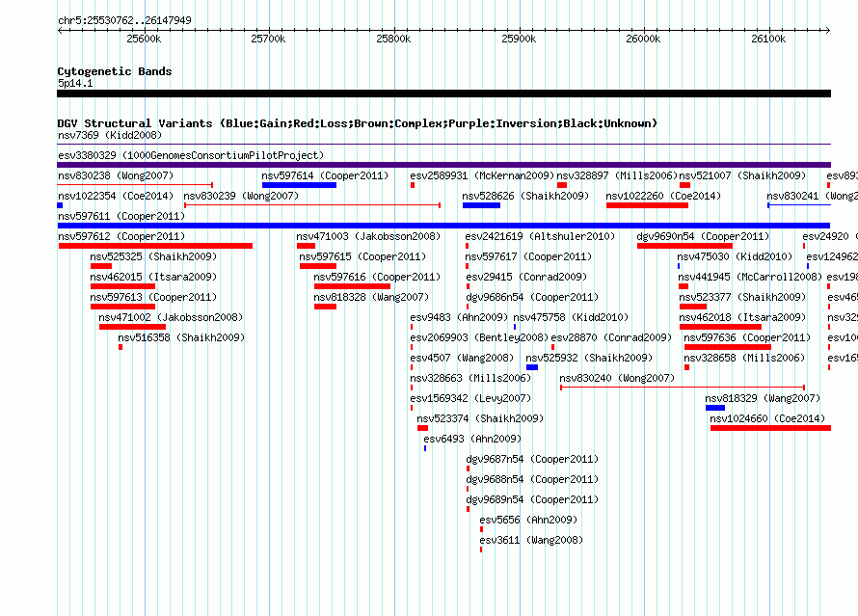Click the red bar under nsv462015
Image resolution: width=858 pixels, height=616 pixels.
coord(122,286)
